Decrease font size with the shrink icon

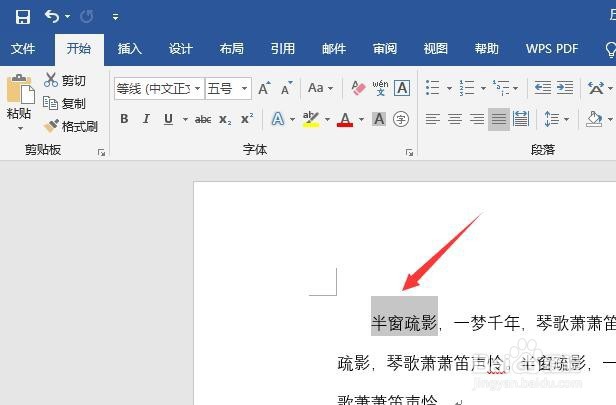pos(287,88)
